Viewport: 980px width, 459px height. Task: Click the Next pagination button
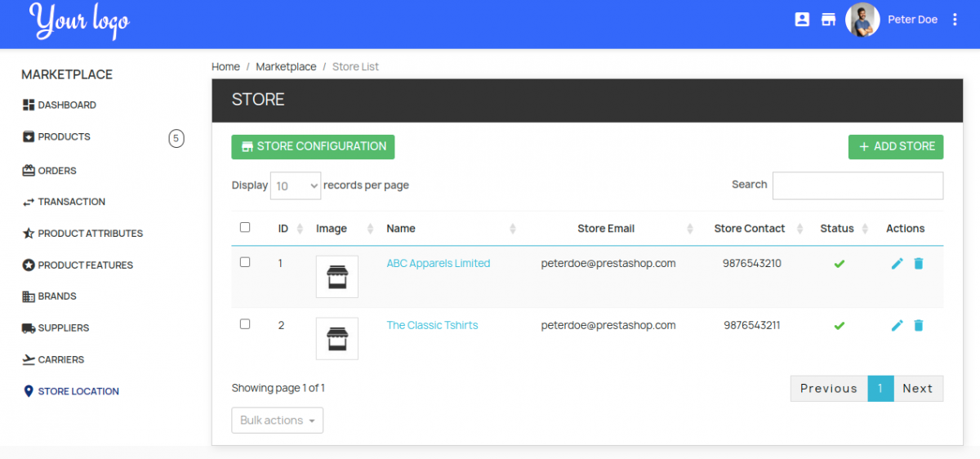(918, 389)
